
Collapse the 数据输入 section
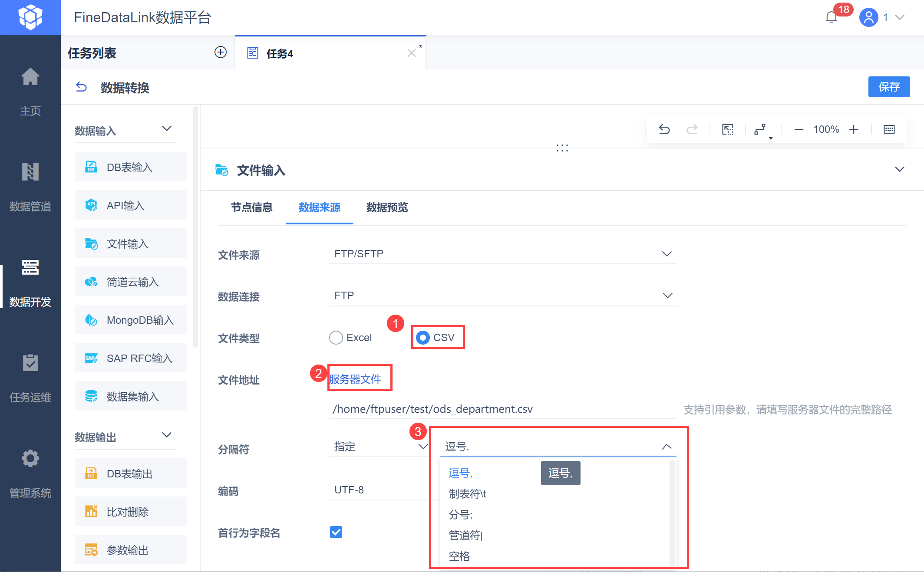pyautogui.click(x=167, y=129)
